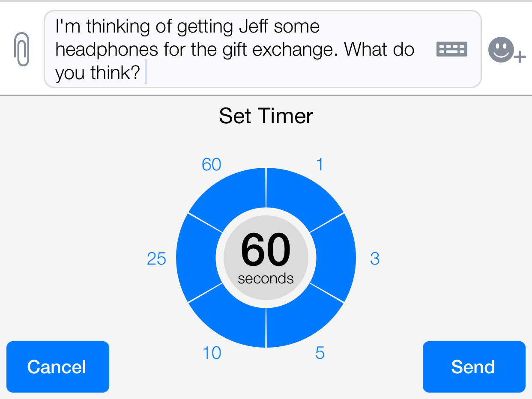Tap the paperclip attachment icon
Viewport: 532px width, 399px height.
21,49
